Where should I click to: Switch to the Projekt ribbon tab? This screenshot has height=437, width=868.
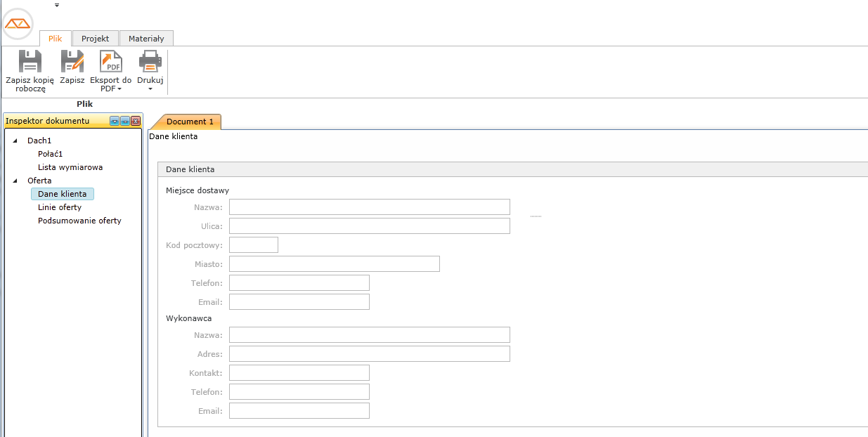point(95,39)
